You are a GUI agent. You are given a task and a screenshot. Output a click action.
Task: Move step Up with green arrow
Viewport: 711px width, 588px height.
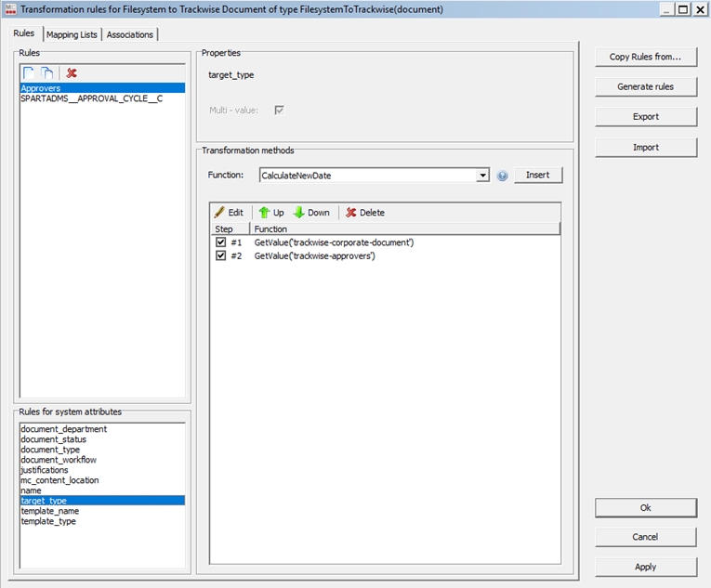pyautogui.click(x=271, y=213)
